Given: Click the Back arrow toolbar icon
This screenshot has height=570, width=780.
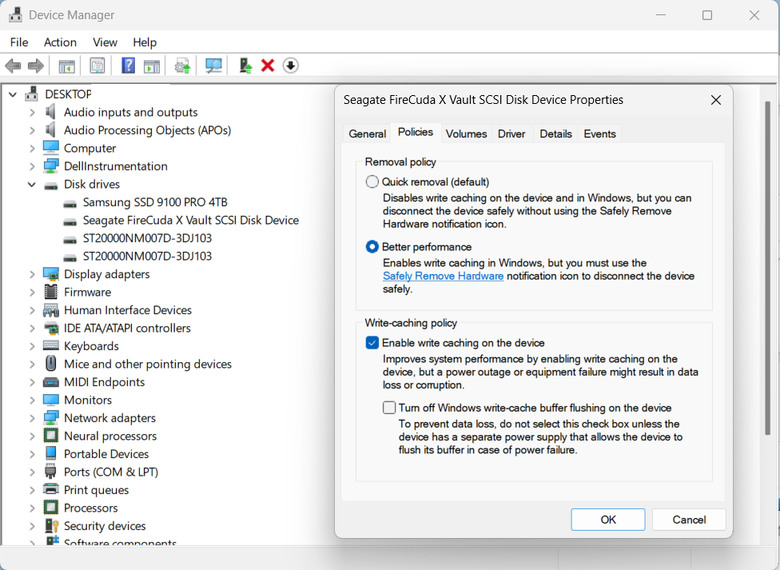Looking at the screenshot, I should tap(13, 66).
